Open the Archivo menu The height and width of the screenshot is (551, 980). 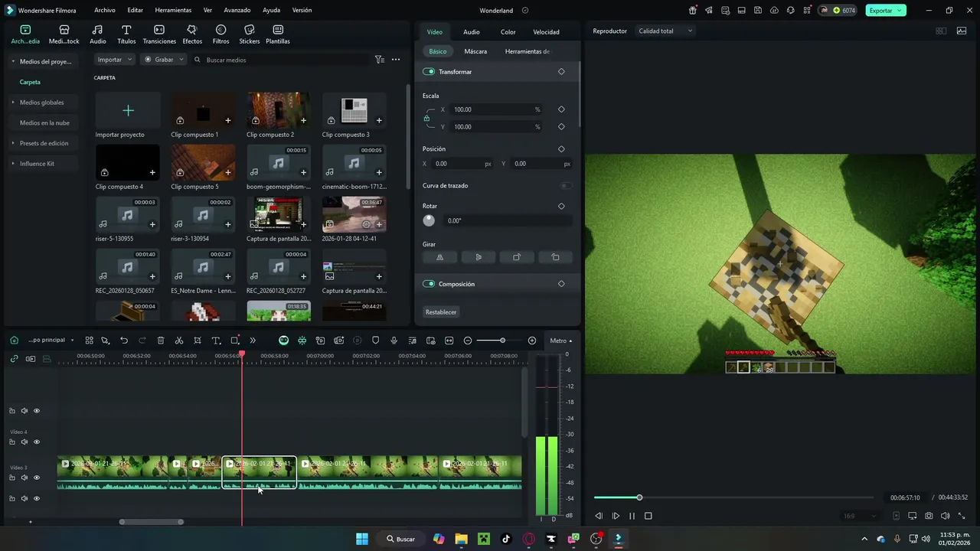105,11
